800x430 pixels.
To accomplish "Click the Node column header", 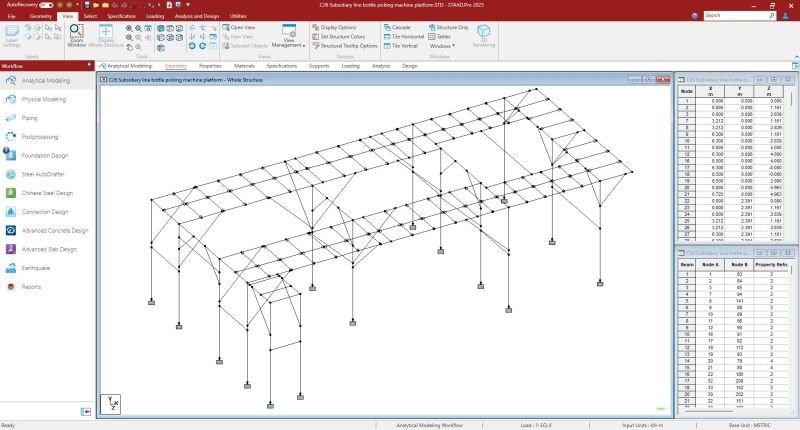I will (687, 91).
